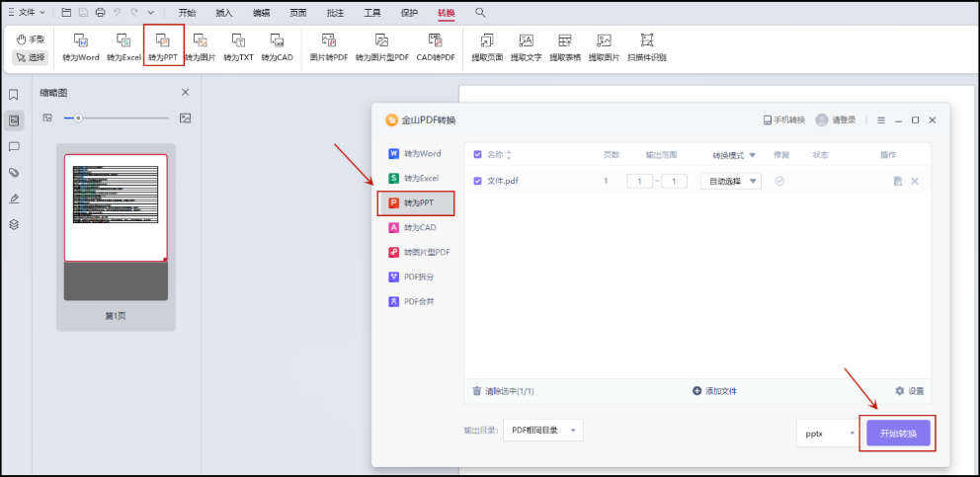The image size is (980, 477).
Task: Switch to the 编辑 tab
Action: tap(261, 13)
